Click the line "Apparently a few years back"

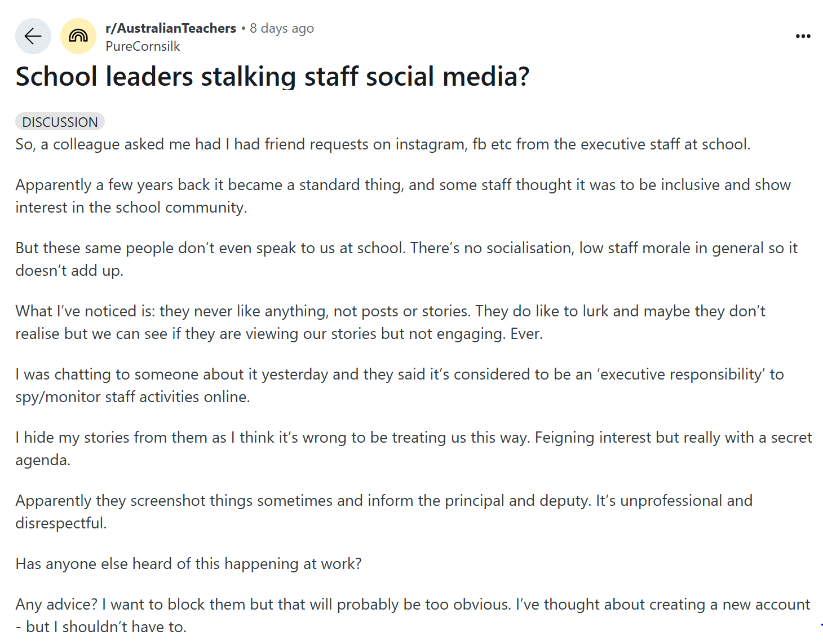(403, 185)
